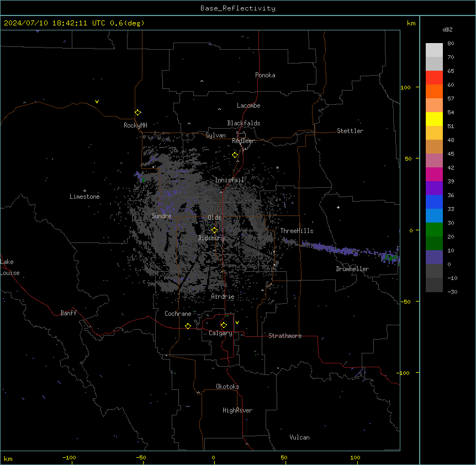Select the Stettler label
This screenshot has height=465, width=476.
(350, 131)
